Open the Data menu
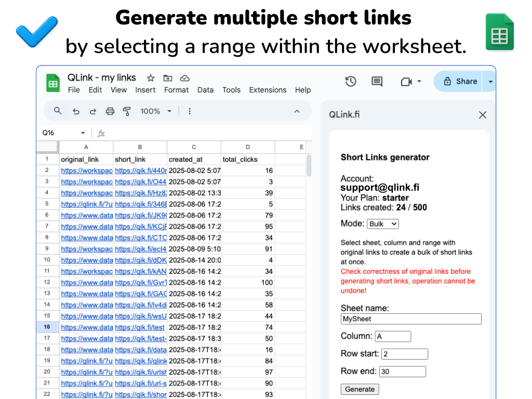The width and height of the screenshot is (532, 399). (205, 90)
